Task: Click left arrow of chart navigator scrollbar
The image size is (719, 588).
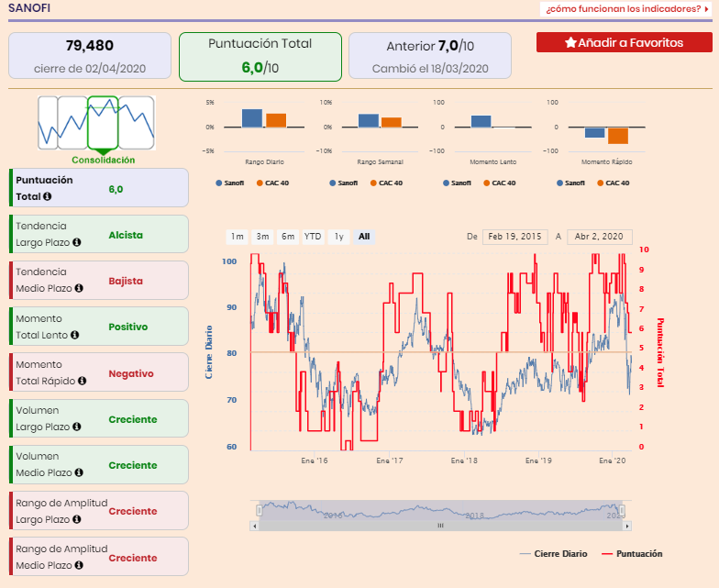Action: pos(254,526)
